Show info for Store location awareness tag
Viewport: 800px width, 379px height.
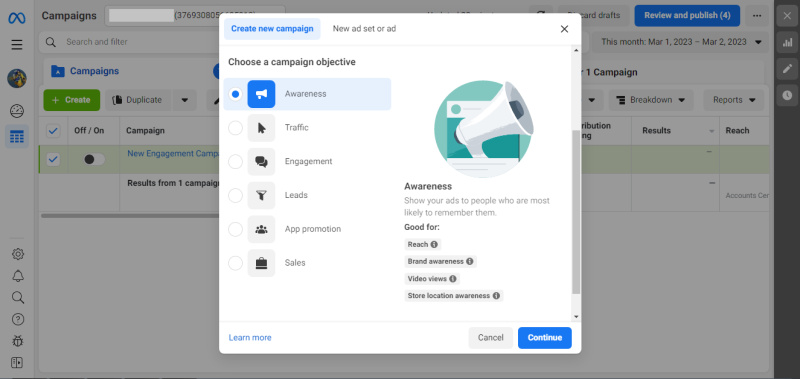(496, 295)
